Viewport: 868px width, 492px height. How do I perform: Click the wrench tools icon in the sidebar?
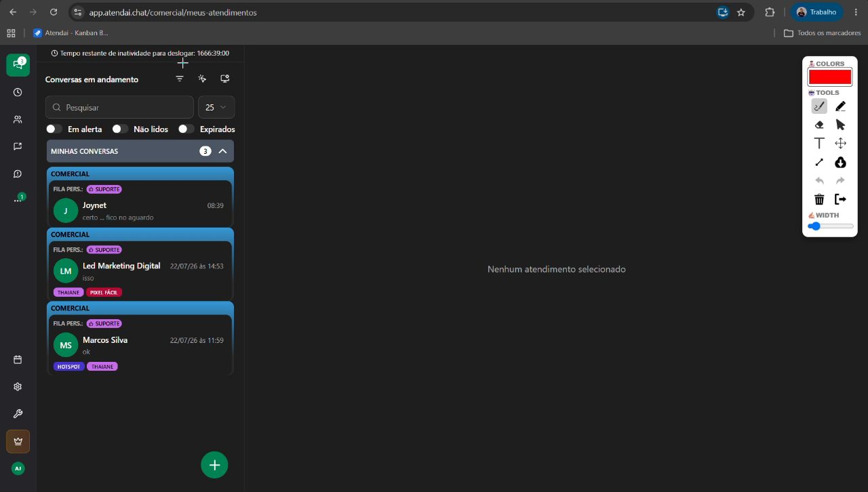[x=18, y=414]
